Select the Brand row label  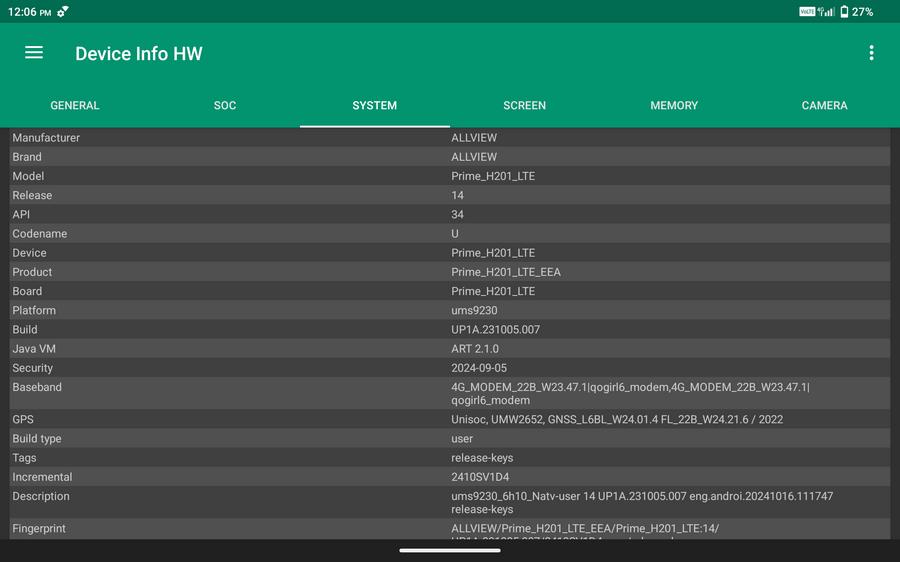point(27,157)
